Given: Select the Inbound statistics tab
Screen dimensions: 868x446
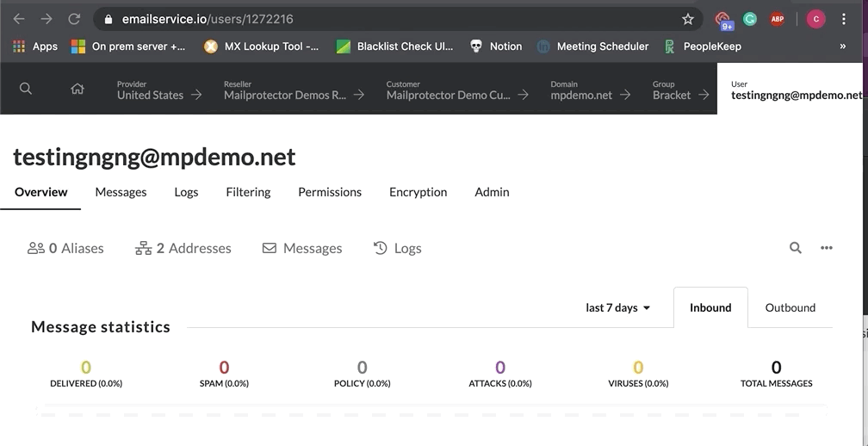Looking at the screenshot, I should pos(710,307).
